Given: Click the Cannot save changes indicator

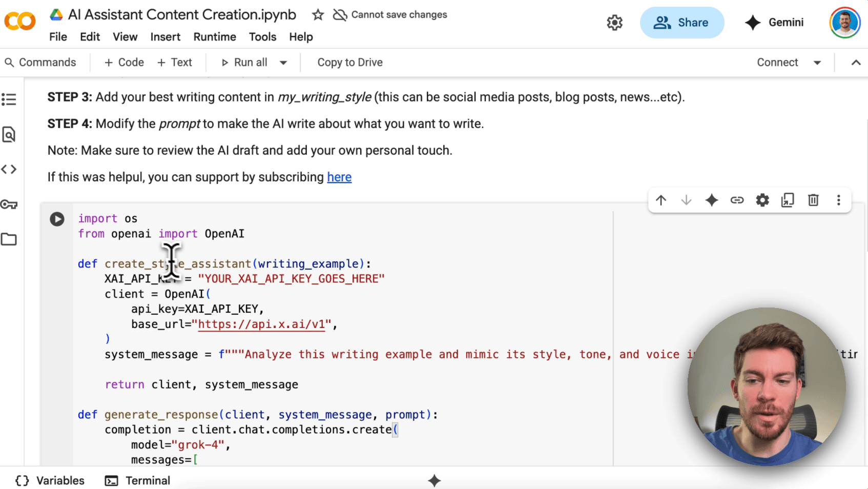Looking at the screenshot, I should [390, 15].
